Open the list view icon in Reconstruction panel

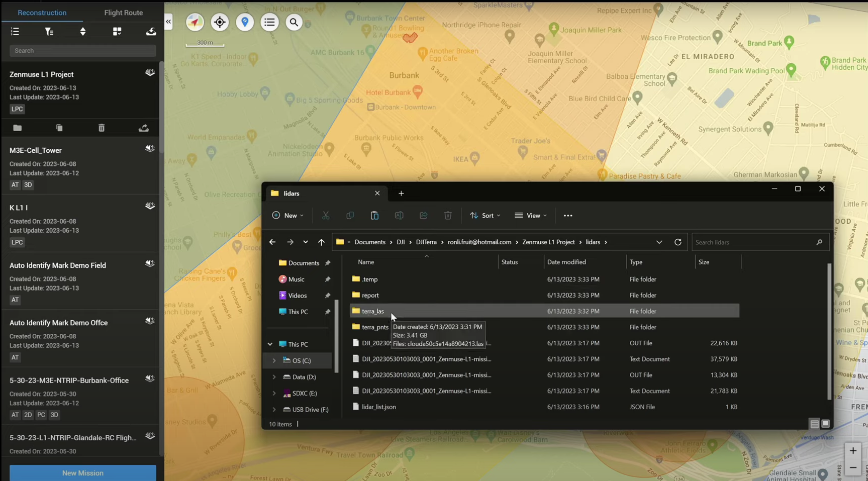[15, 32]
